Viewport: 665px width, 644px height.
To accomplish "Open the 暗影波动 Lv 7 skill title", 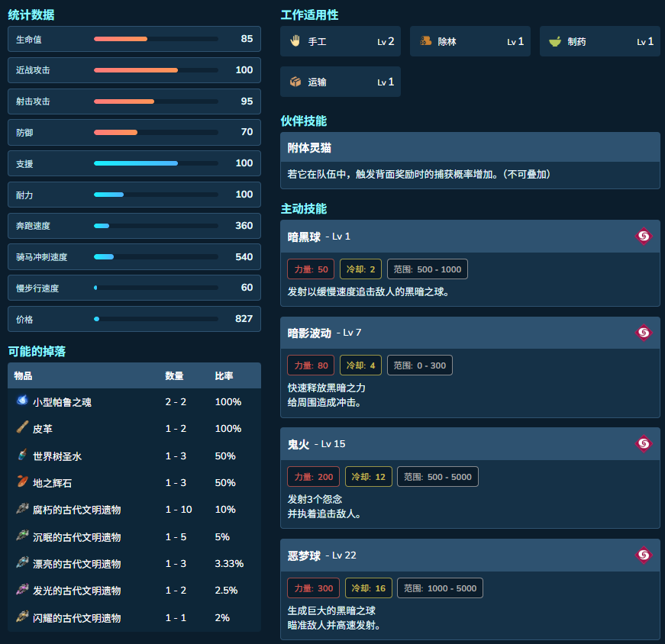I will [x=324, y=333].
